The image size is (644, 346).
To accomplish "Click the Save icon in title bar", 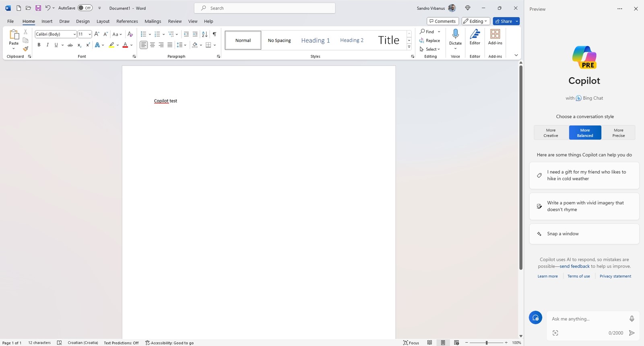I will pyautogui.click(x=38, y=8).
